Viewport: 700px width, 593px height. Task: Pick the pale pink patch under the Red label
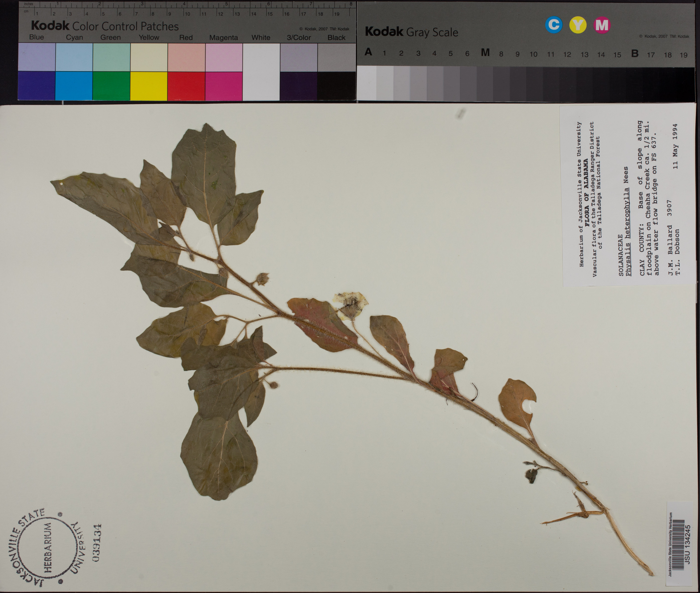click(x=186, y=57)
